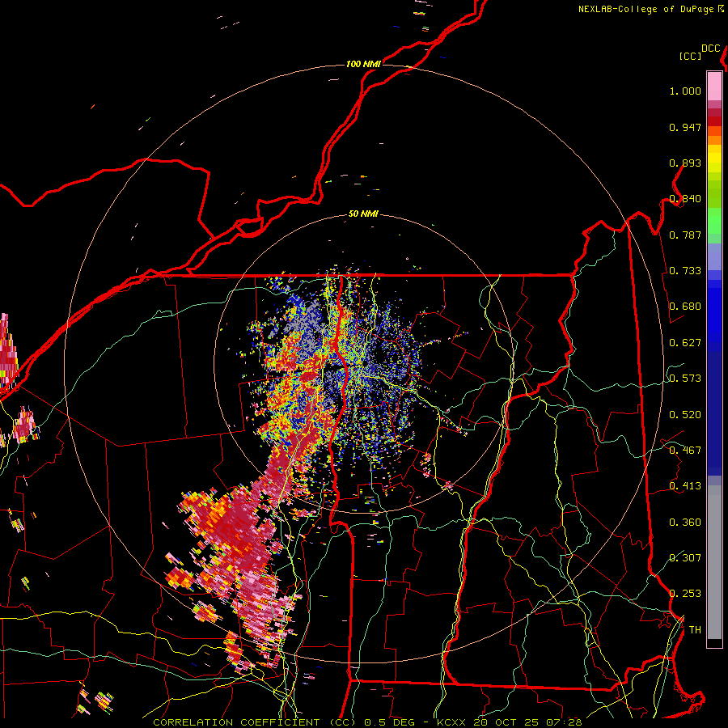The image size is (728, 728).
Task: Select the 1.000 scale value
Action: pos(685,91)
